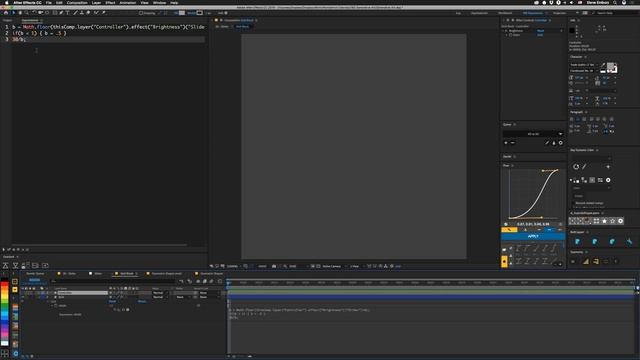This screenshot has width=640, height=360.
Task: Select the Selection arrow tool
Action: (x=13, y=13)
